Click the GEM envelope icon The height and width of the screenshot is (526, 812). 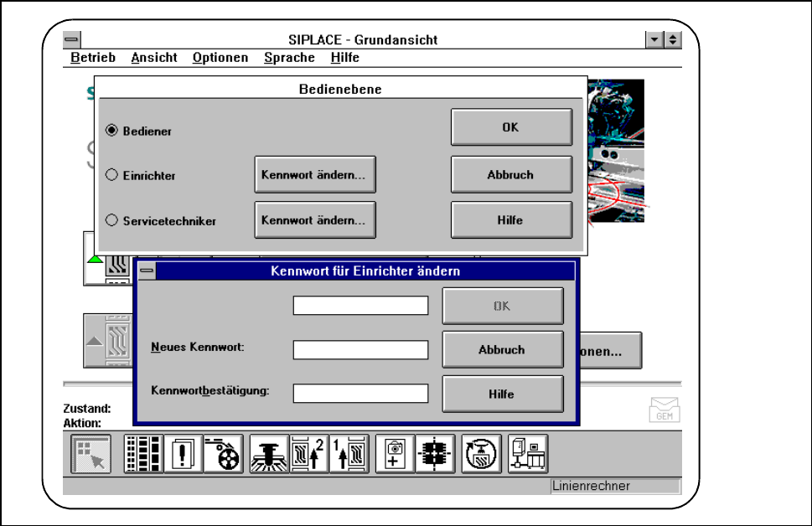click(x=665, y=410)
